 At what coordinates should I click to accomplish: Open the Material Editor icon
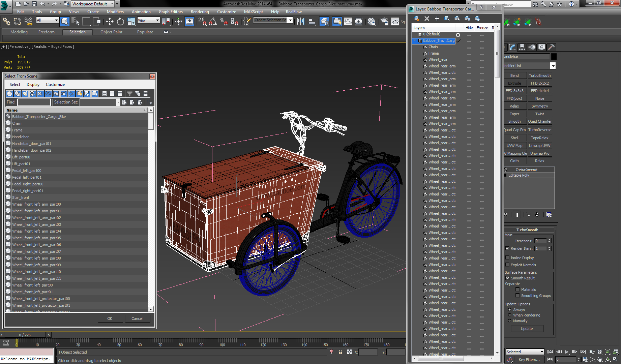click(x=372, y=22)
